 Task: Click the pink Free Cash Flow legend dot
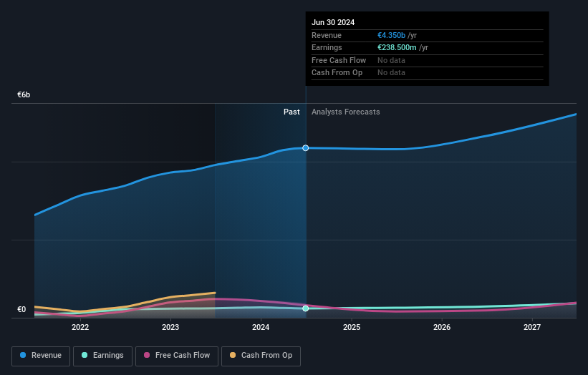(x=147, y=355)
